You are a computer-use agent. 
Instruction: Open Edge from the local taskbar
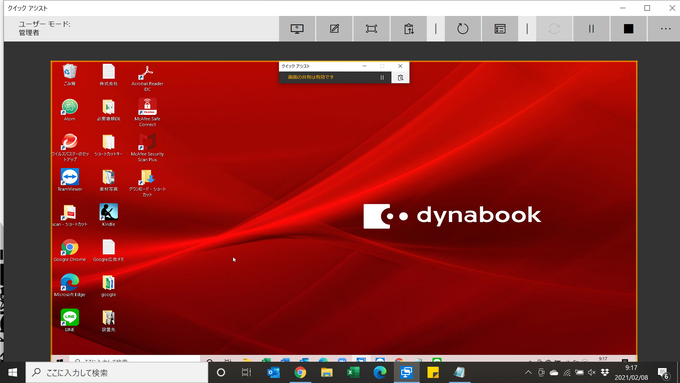tap(380, 373)
